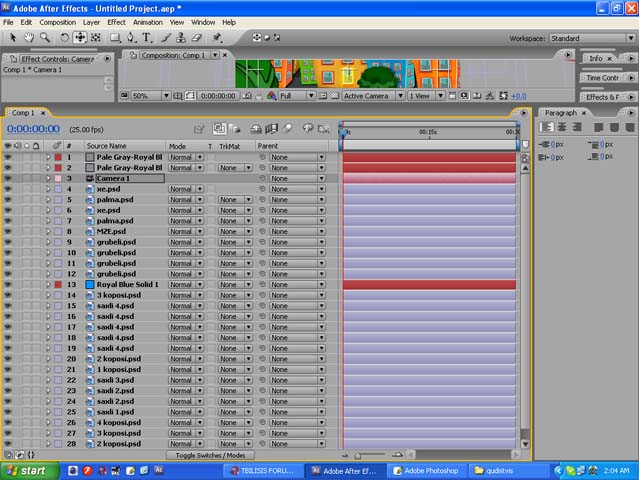The height and width of the screenshot is (480, 640).
Task: Click left align text in Paragraph panel
Action: [547, 127]
